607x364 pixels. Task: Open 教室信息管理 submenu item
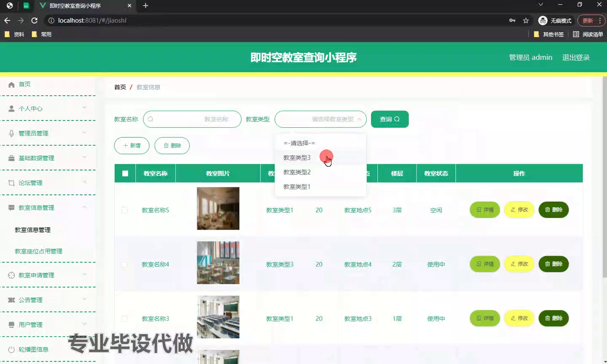coord(32,230)
